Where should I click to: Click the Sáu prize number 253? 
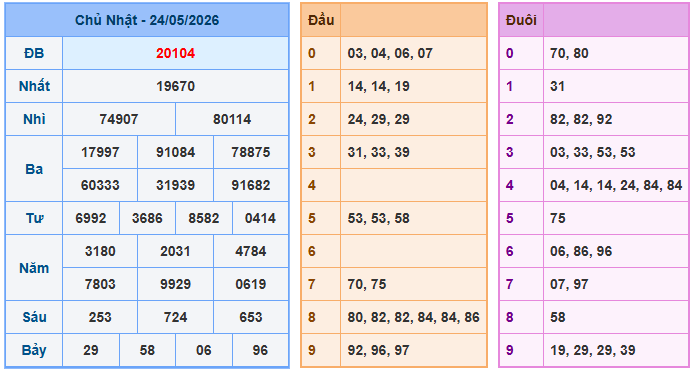(x=100, y=317)
